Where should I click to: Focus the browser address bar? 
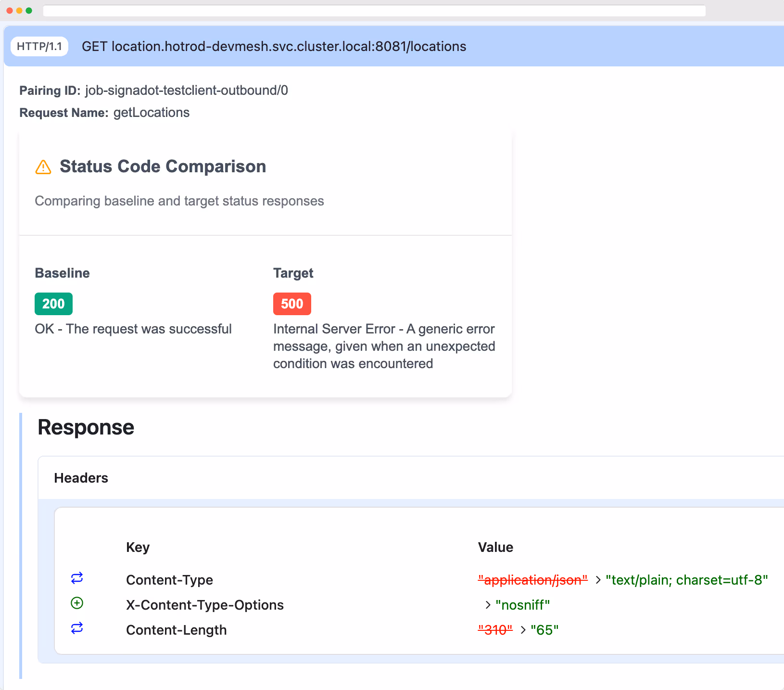point(374,11)
